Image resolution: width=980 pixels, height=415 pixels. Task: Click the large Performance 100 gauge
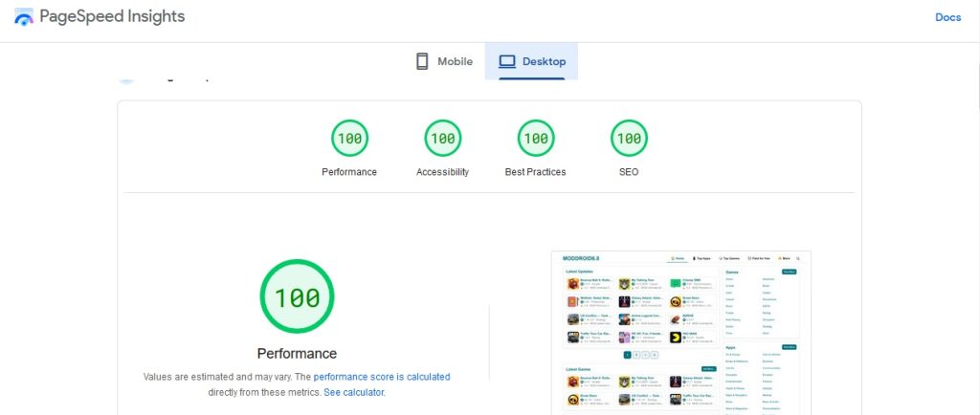[x=297, y=296]
